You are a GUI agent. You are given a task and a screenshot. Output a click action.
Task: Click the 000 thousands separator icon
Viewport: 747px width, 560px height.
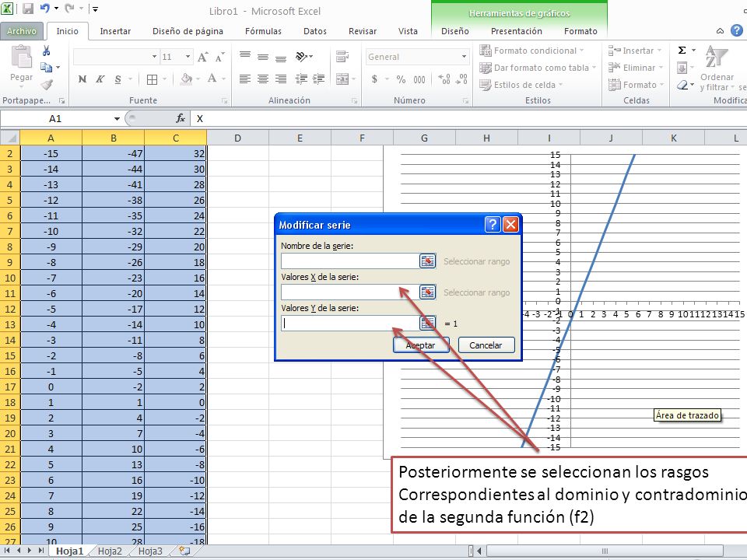coord(419,79)
